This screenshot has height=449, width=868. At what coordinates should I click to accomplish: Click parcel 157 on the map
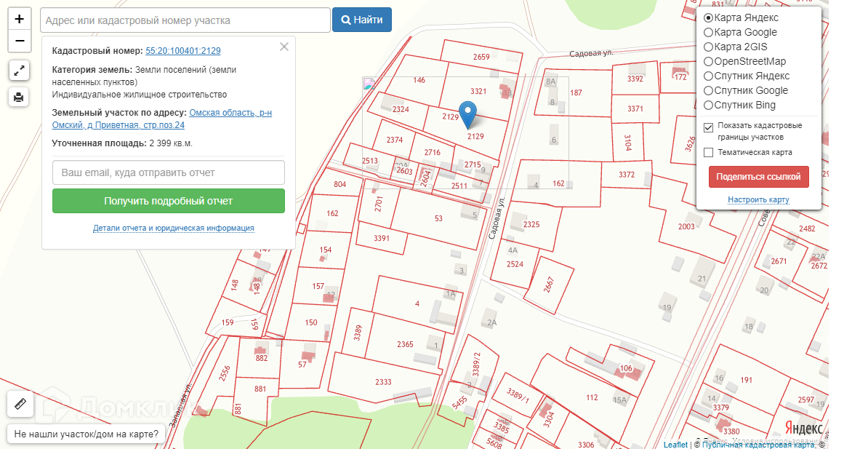[x=318, y=286]
